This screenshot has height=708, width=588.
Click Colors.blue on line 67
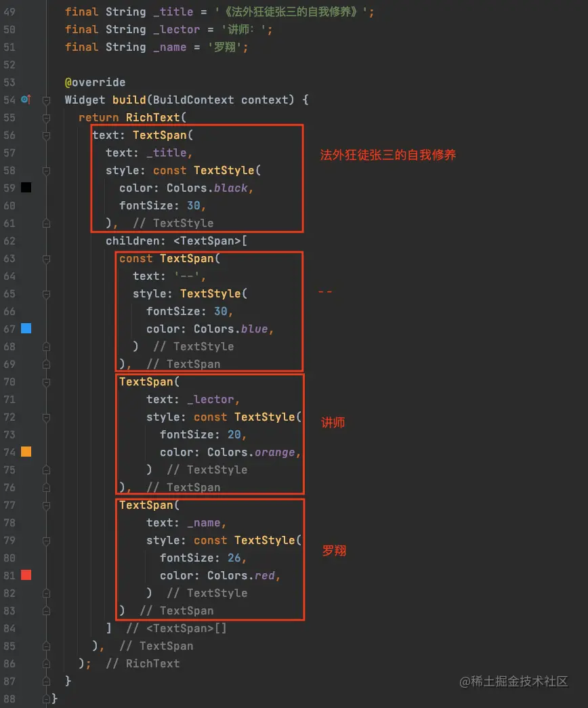pos(231,329)
